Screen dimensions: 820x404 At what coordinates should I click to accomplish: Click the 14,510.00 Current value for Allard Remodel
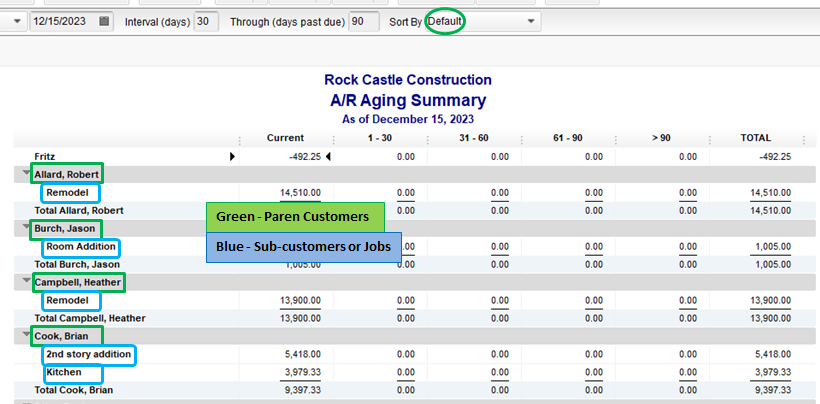301,192
